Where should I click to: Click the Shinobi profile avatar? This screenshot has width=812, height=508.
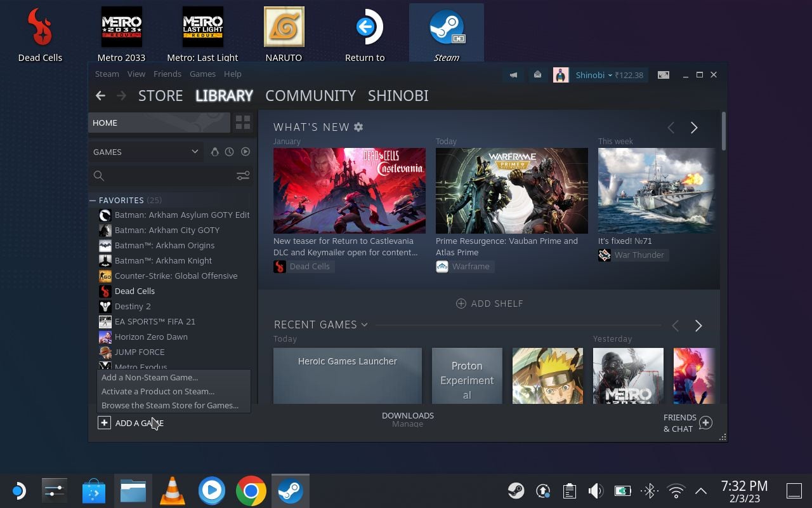[561, 75]
